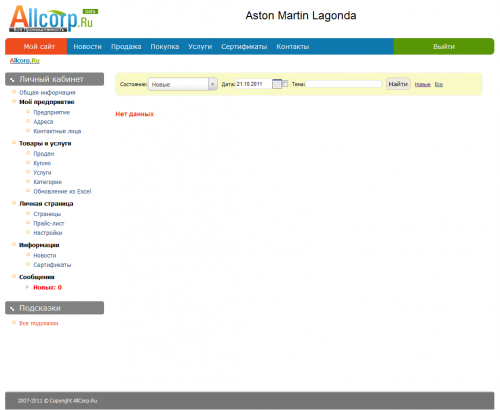
Task: Open the Контакты menu item
Action: coord(293,47)
